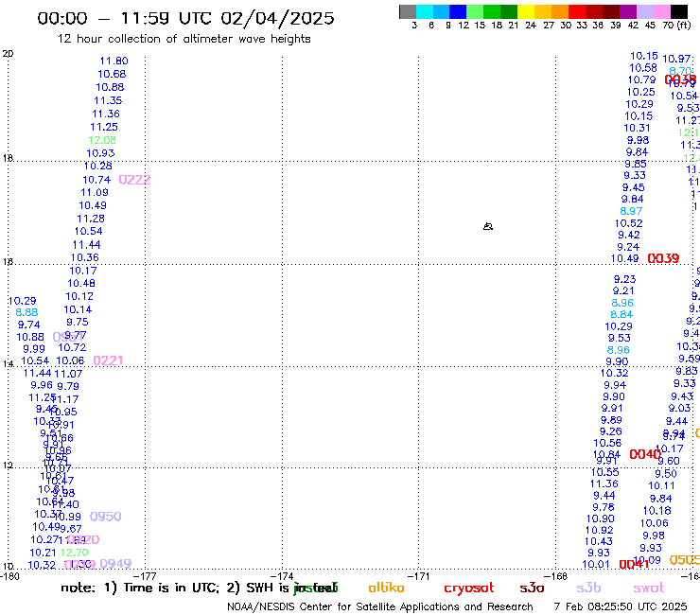Click the wave height value '10.58'
Screen dimensions: 700x615
pyautogui.click(x=643, y=68)
